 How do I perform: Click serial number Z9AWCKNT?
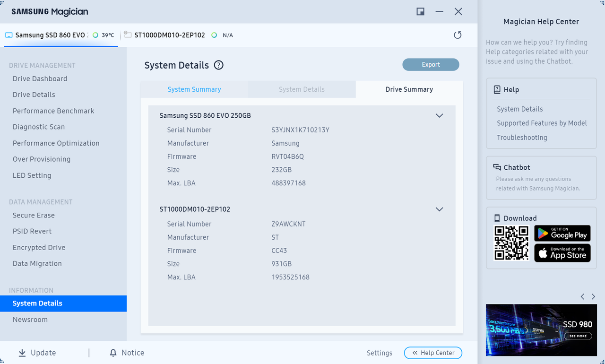pos(288,224)
